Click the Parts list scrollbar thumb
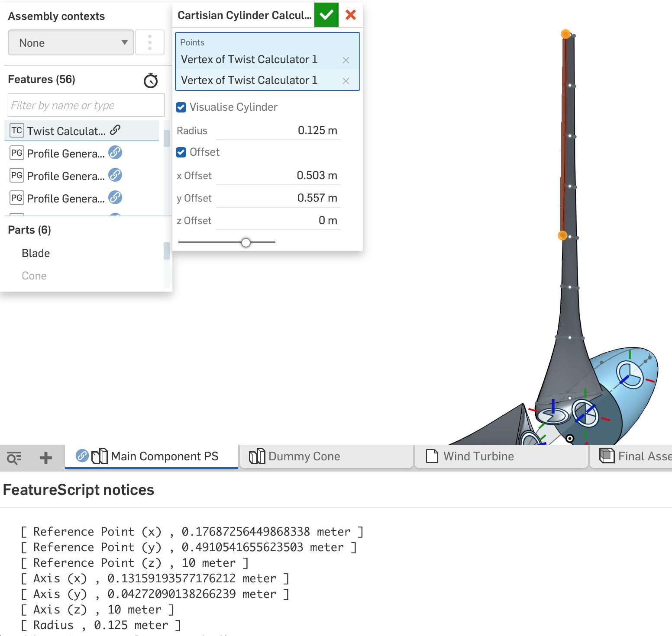Viewport: 672px width, 636px height. click(166, 251)
